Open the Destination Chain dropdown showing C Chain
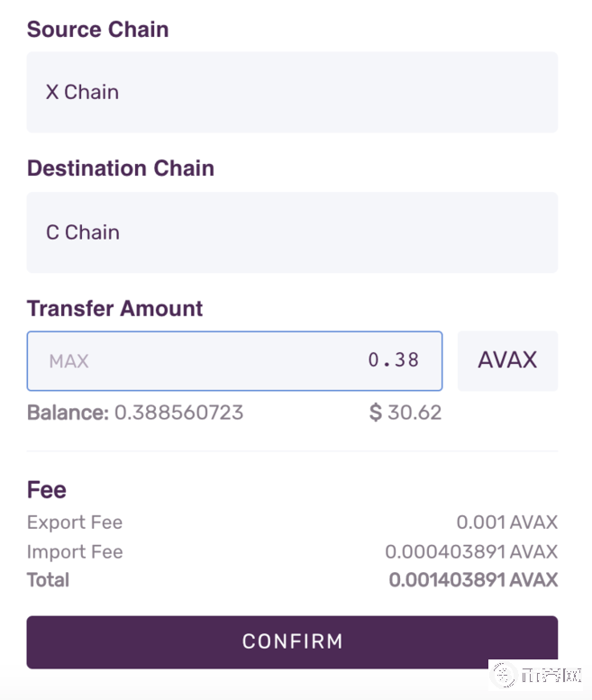This screenshot has height=700, width=592. (x=292, y=232)
